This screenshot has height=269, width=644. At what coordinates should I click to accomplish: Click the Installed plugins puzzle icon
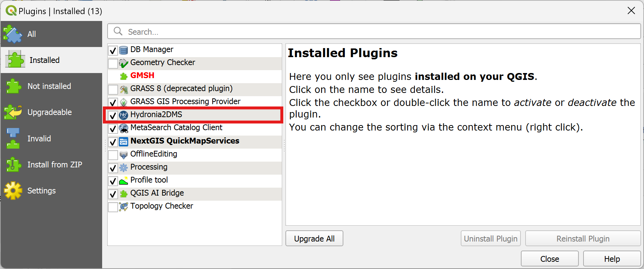click(x=15, y=60)
